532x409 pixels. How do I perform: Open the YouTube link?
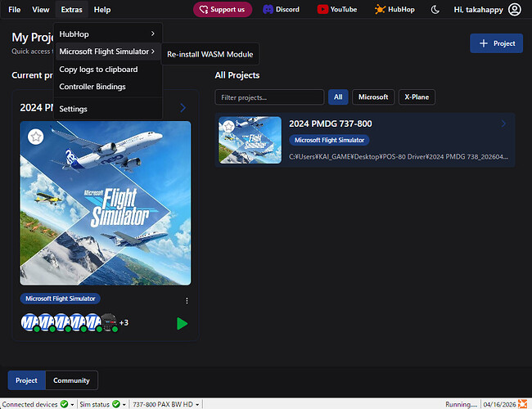pos(337,10)
